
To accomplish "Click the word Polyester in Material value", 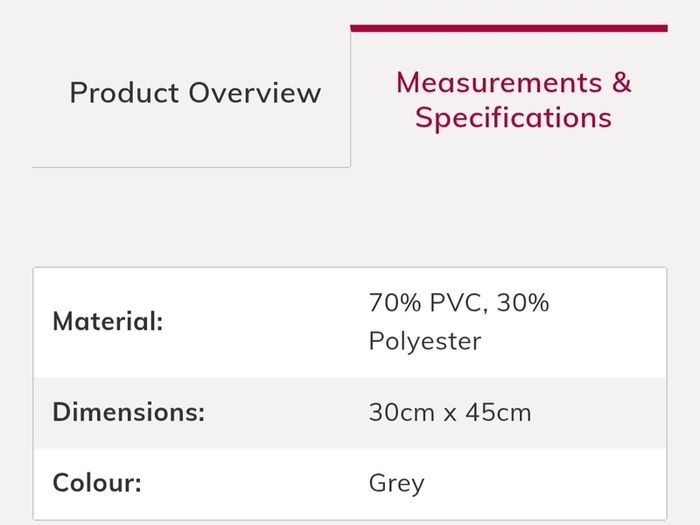I will coord(425,342).
